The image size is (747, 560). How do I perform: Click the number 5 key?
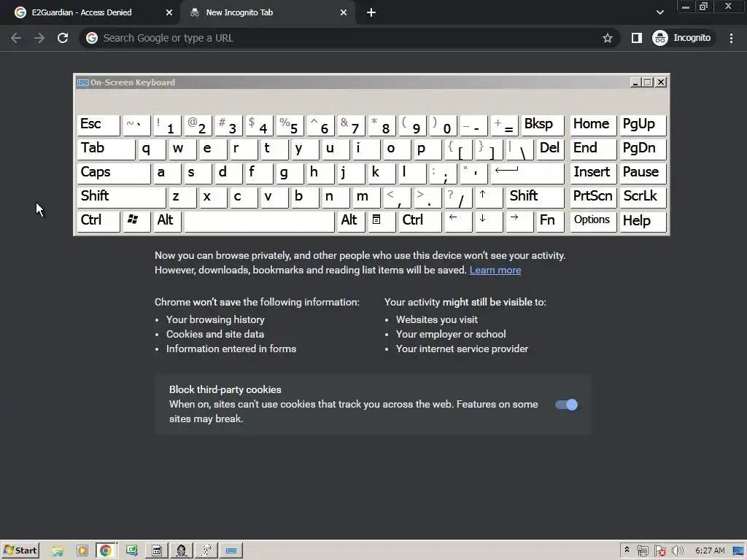pos(290,125)
